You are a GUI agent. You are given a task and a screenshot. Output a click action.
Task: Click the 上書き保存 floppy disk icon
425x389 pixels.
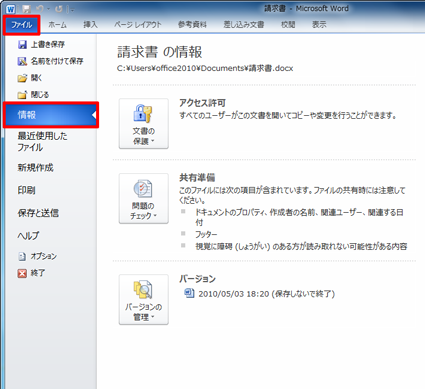(x=22, y=45)
